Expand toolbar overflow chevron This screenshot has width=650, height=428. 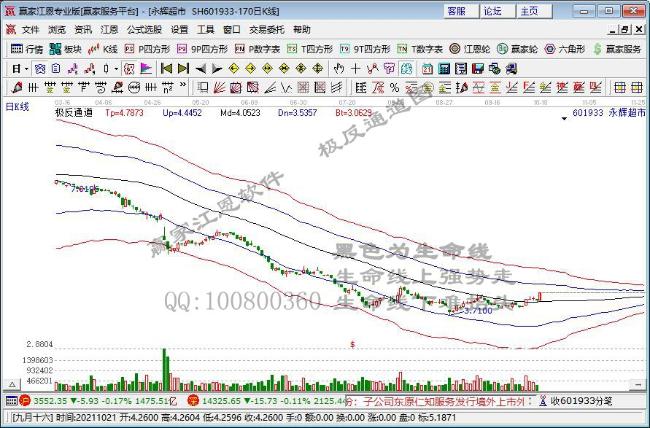click(183, 85)
